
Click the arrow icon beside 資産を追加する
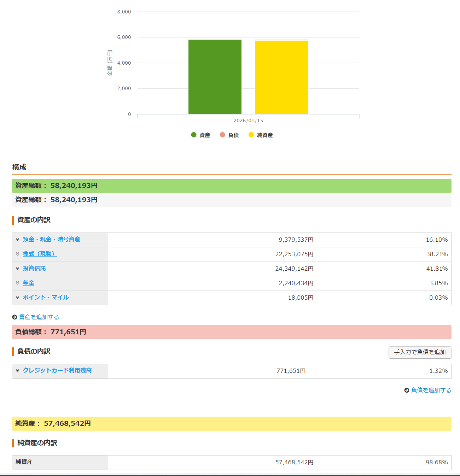tap(14, 317)
